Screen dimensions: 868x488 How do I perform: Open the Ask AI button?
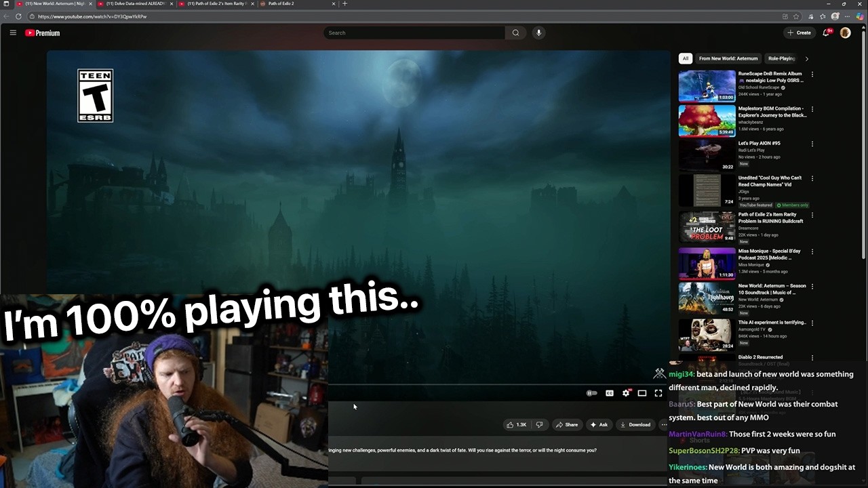pyautogui.click(x=599, y=424)
